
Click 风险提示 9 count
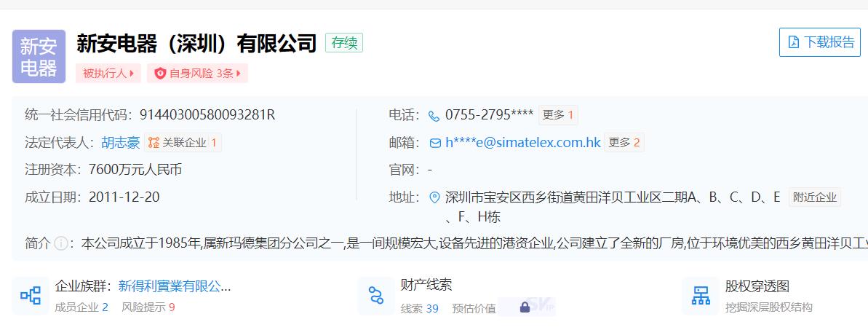[x=148, y=307]
